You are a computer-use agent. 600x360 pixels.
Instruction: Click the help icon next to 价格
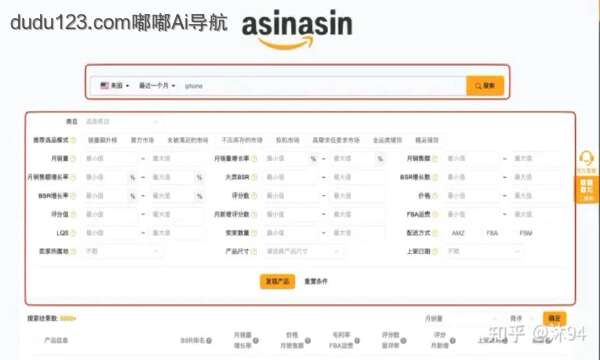point(435,195)
